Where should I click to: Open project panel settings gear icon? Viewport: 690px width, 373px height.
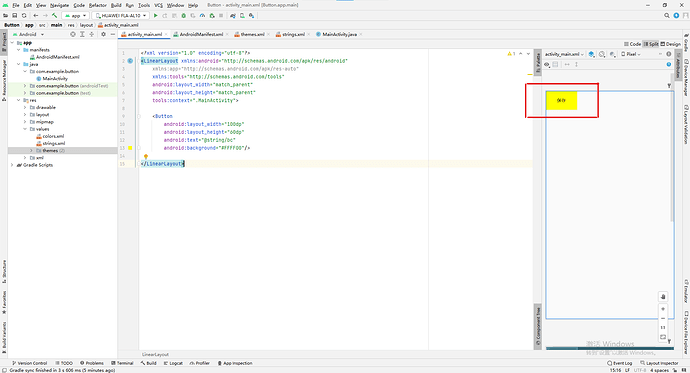click(x=103, y=34)
